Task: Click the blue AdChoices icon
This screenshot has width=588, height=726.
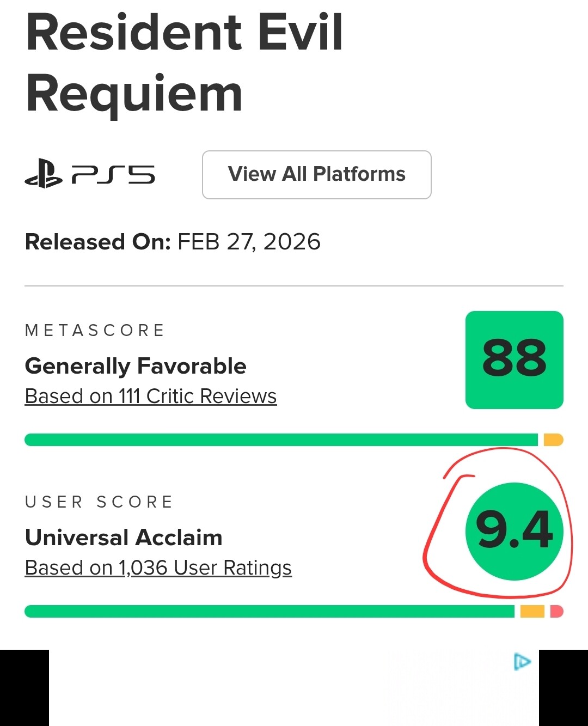Action: [522, 662]
